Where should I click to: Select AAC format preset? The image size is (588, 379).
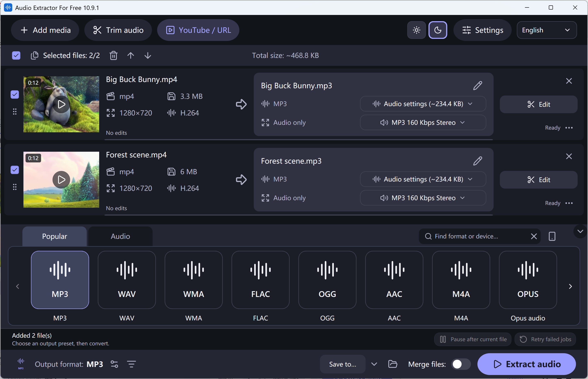(x=394, y=280)
